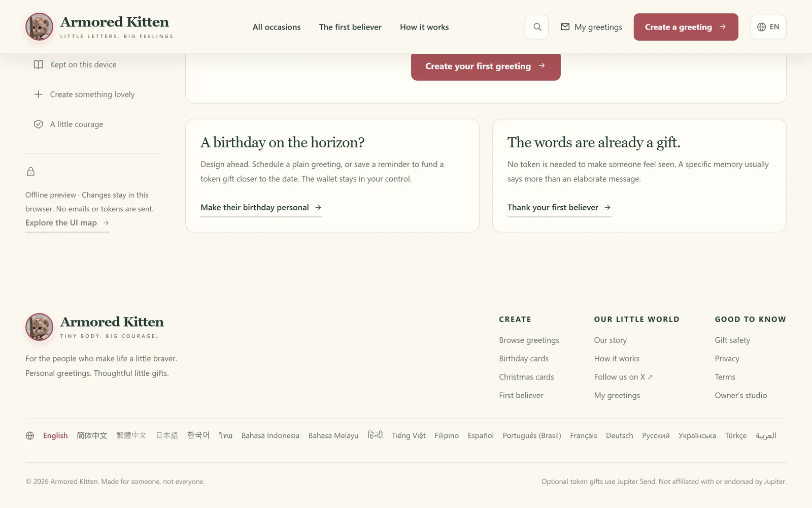Follow us on X footer link
Screen dimensions: 812x508
point(623,377)
